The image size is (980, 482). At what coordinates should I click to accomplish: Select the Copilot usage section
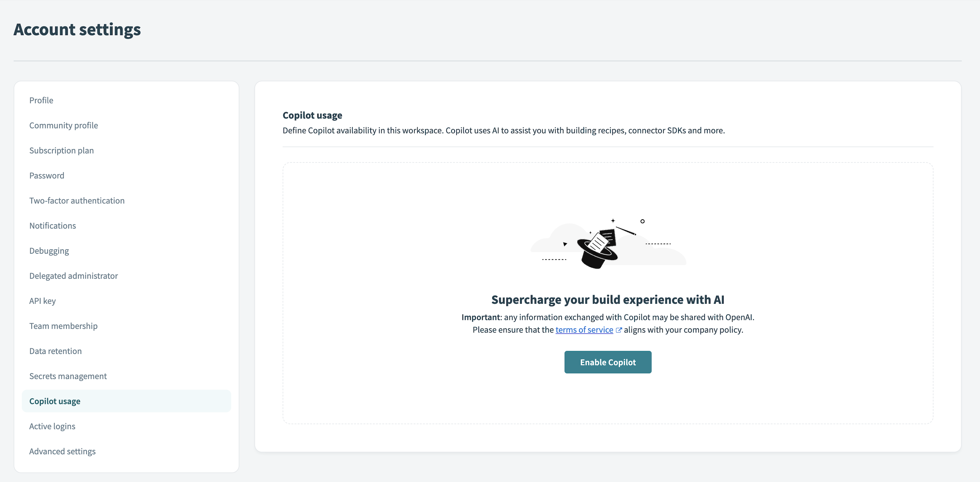click(x=55, y=400)
